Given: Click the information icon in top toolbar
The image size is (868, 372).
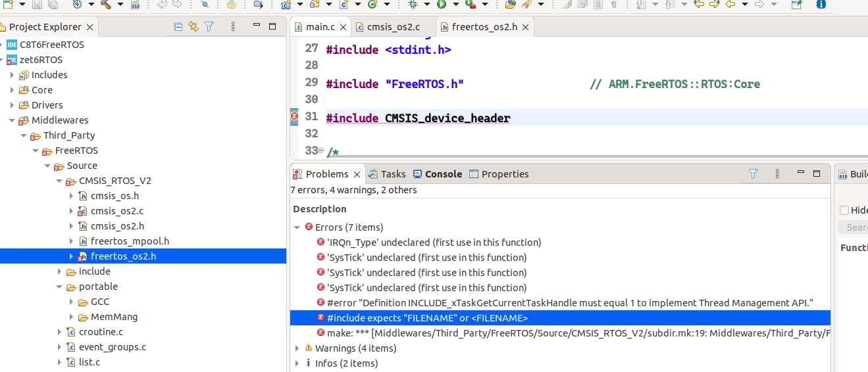Looking at the screenshot, I should coord(821,4).
